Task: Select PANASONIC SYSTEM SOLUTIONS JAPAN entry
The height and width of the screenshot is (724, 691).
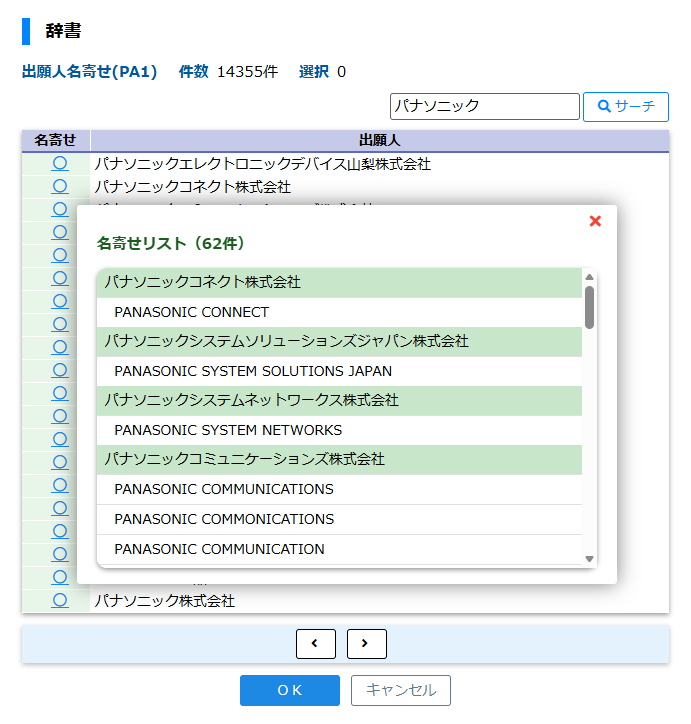Action: pos(339,371)
